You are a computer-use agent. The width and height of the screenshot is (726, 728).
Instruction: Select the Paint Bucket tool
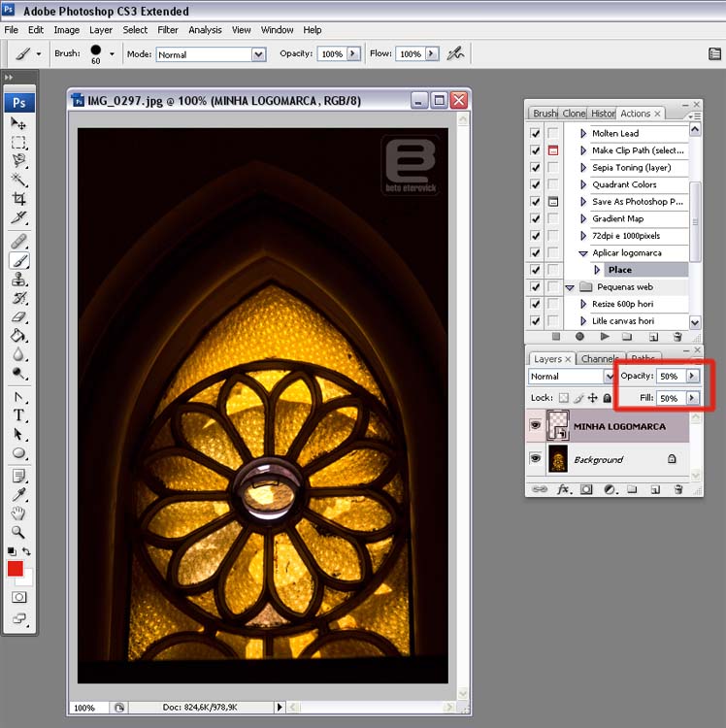click(18, 336)
